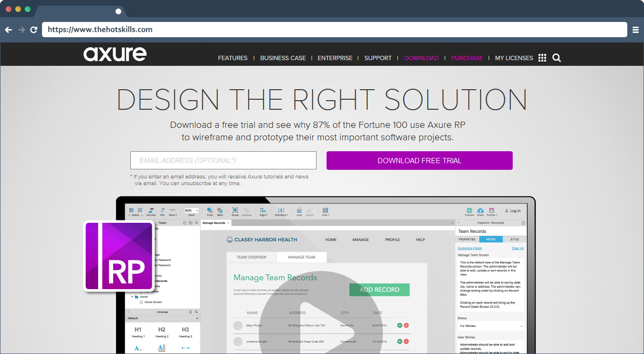This screenshot has height=354, width=644.
Task: Click the Unlock icon
Action: click(x=309, y=212)
